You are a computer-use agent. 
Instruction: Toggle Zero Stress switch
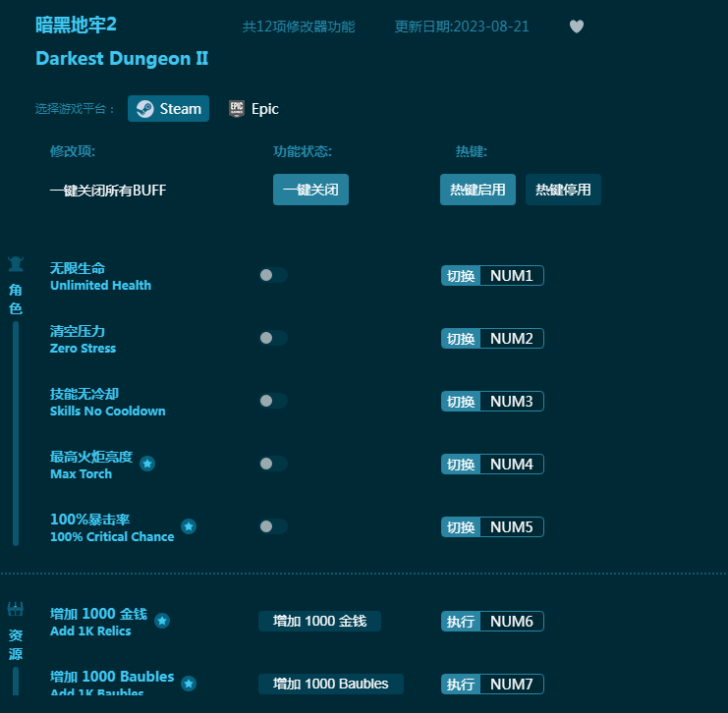click(x=273, y=338)
